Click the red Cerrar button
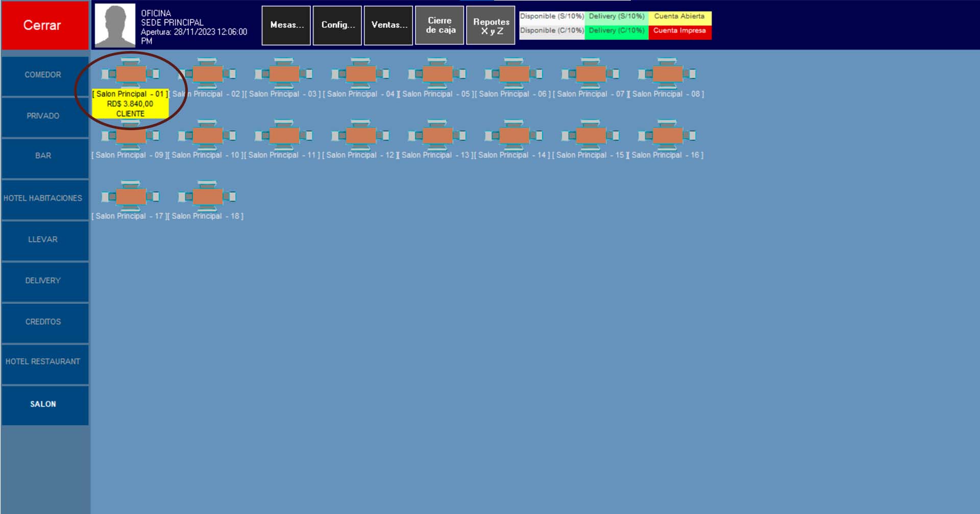Viewport: 980px width, 514px height. coord(45,25)
